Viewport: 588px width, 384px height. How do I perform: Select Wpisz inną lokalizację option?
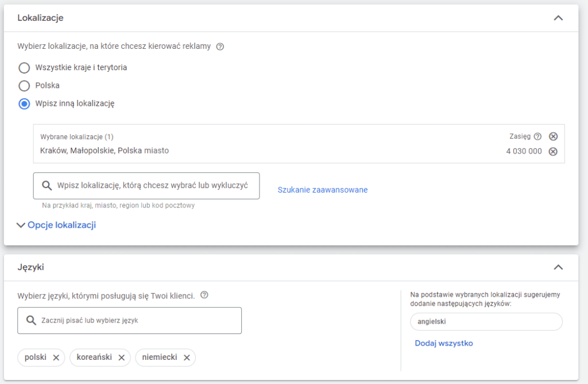pyautogui.click(x=24, y=104)
